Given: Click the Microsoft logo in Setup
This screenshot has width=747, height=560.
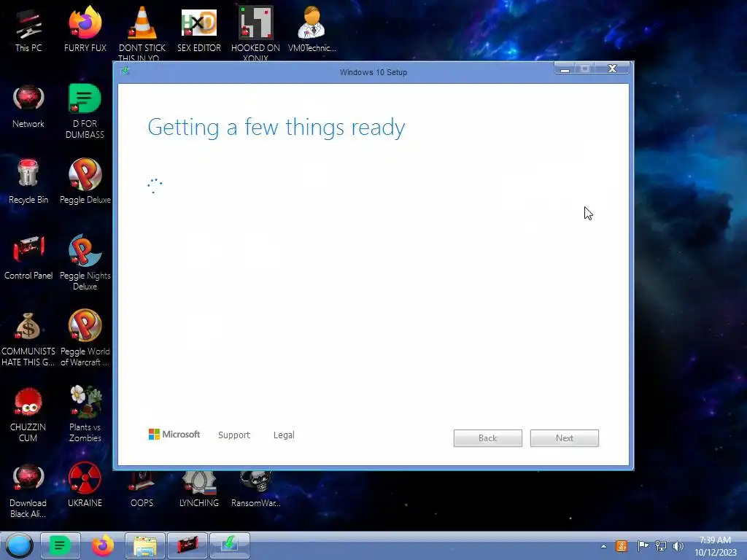Looking at the screenshot, I should (x=174, y=435).
